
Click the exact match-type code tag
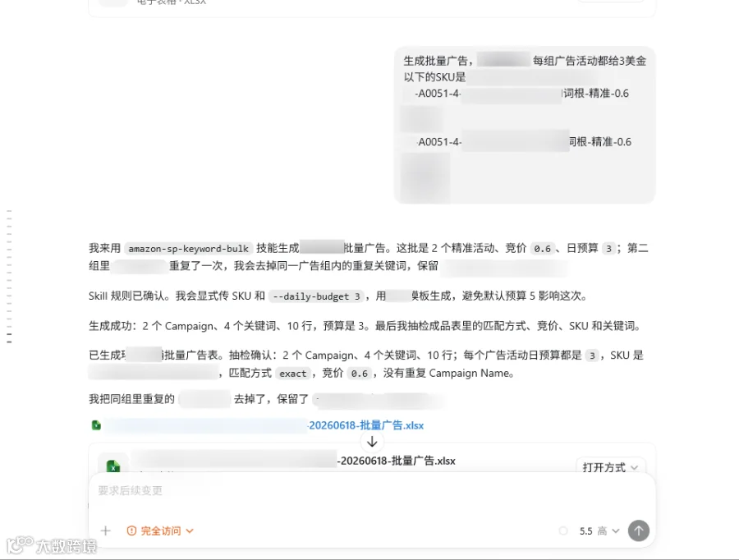(292, 374)
